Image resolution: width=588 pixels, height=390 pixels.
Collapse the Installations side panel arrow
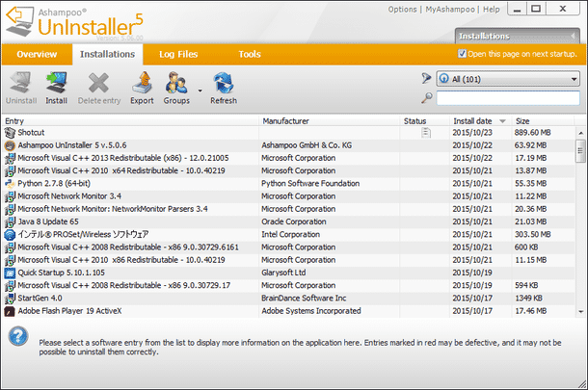[x=573, y=36]
